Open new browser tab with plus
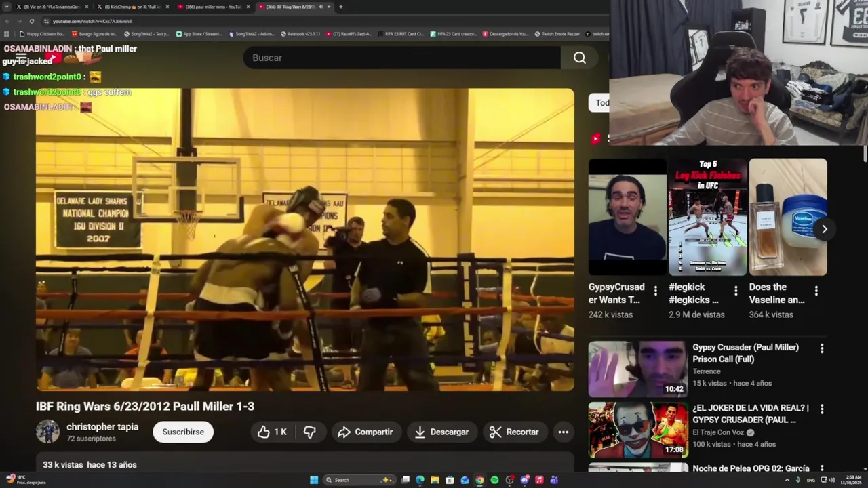 click(340, 7)
